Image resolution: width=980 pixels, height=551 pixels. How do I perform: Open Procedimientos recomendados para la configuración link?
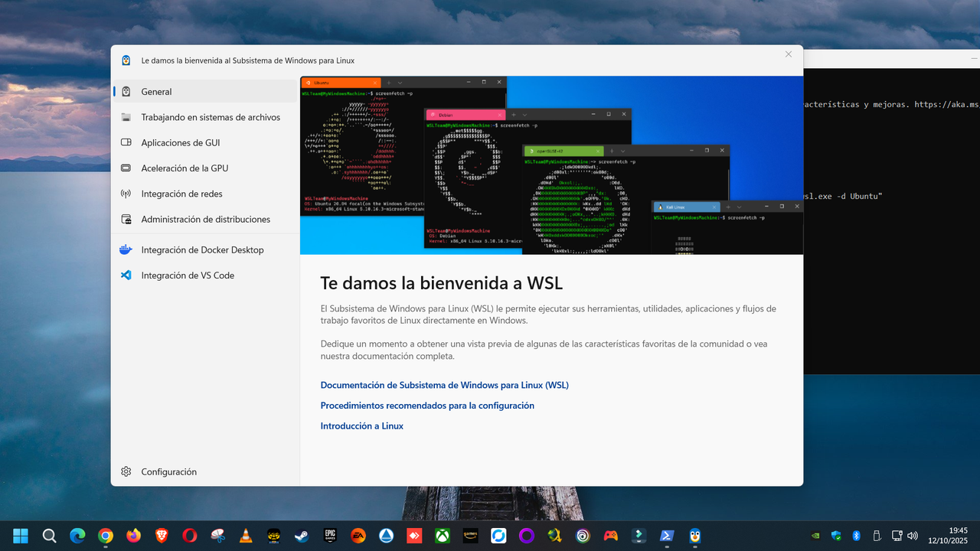coord(427,406)
